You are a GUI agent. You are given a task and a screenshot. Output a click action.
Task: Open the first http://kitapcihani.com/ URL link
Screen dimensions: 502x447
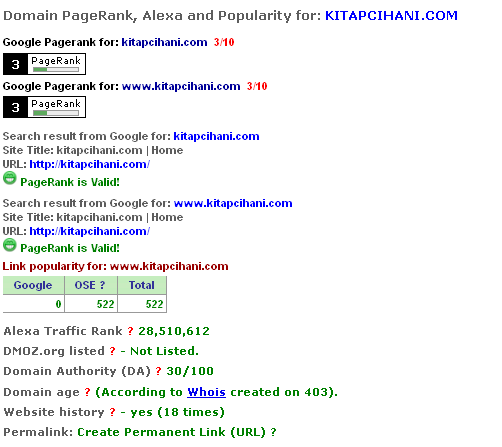click(x=90, y=164)
